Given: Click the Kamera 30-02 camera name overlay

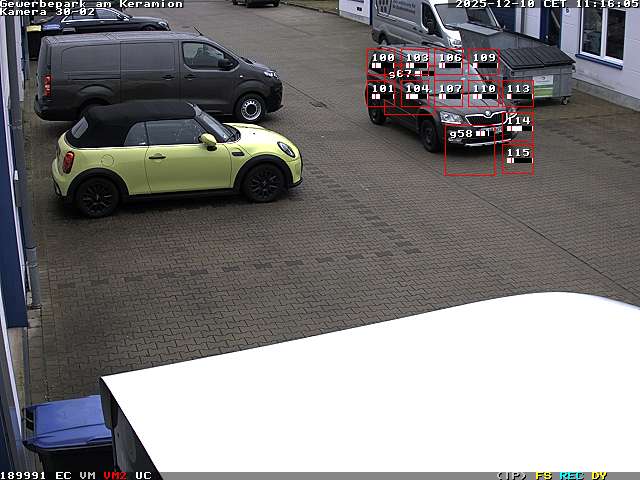Looking at the screenshot, I should point(47,12).
